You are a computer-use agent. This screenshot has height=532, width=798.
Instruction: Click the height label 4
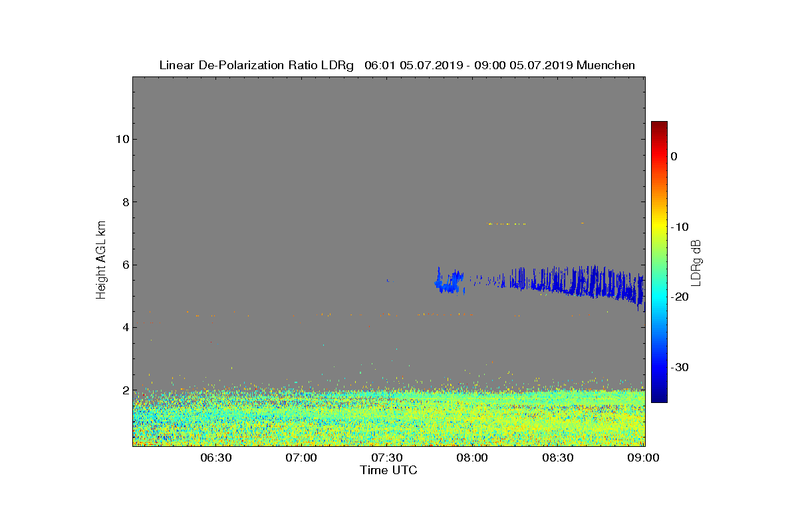(x=125, y=327)
